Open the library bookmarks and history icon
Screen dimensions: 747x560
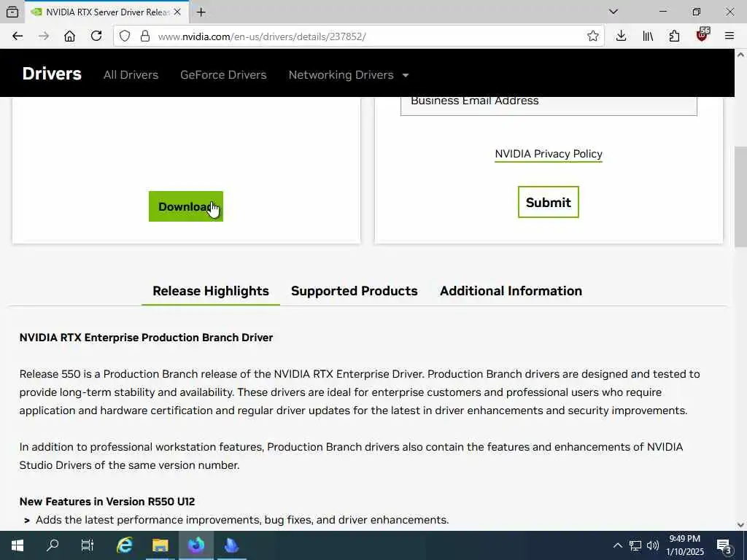(x=648, y=36)
